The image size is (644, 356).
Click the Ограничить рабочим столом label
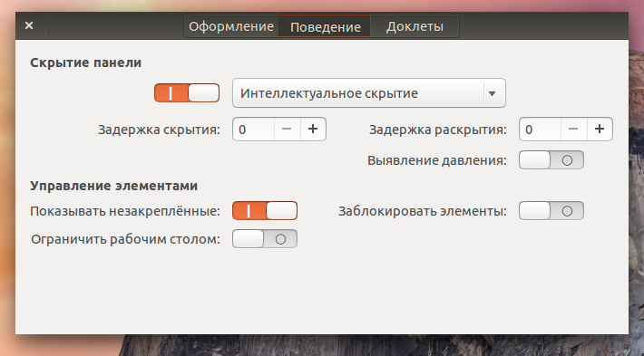(126, 239)
